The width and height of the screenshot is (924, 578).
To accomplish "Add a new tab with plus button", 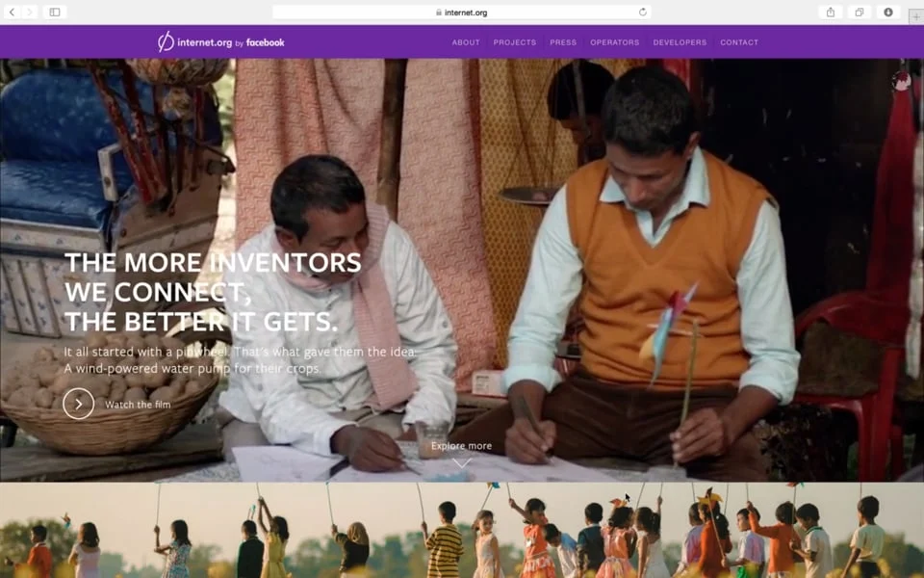I will [915, 16].
